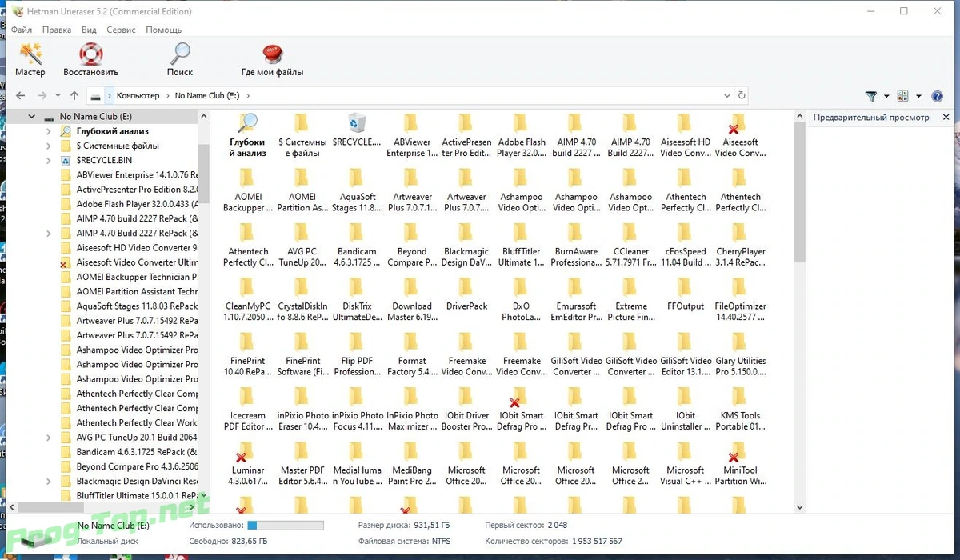Select $RECYCLE... bin icon in the file grid
This screenshot has height=560, width=960.
tap(357, 130)
